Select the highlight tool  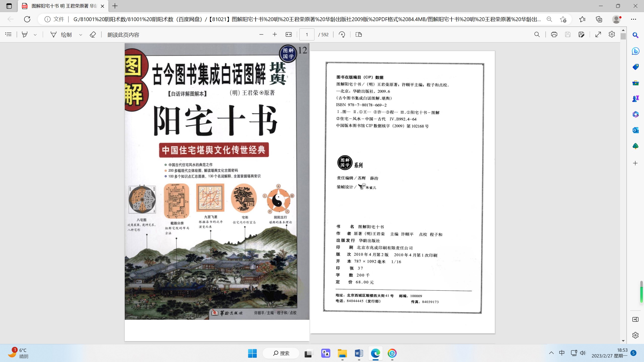25,34
